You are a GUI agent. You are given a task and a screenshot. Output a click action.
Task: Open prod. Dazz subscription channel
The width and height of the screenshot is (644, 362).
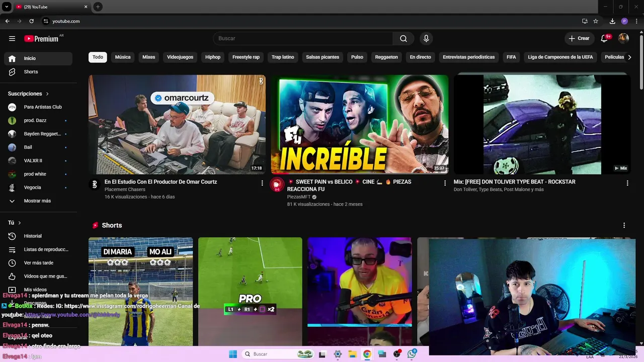[x=38, y=121]
